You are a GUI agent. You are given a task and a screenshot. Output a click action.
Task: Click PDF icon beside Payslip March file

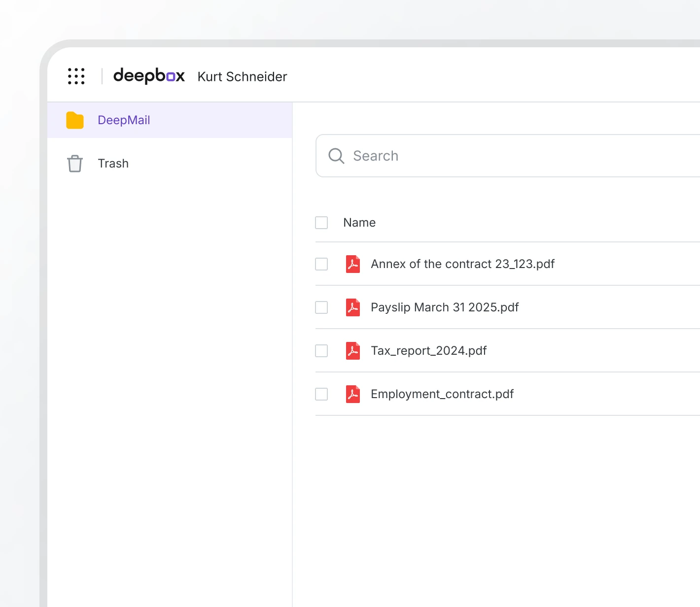(x=353, y=307)
